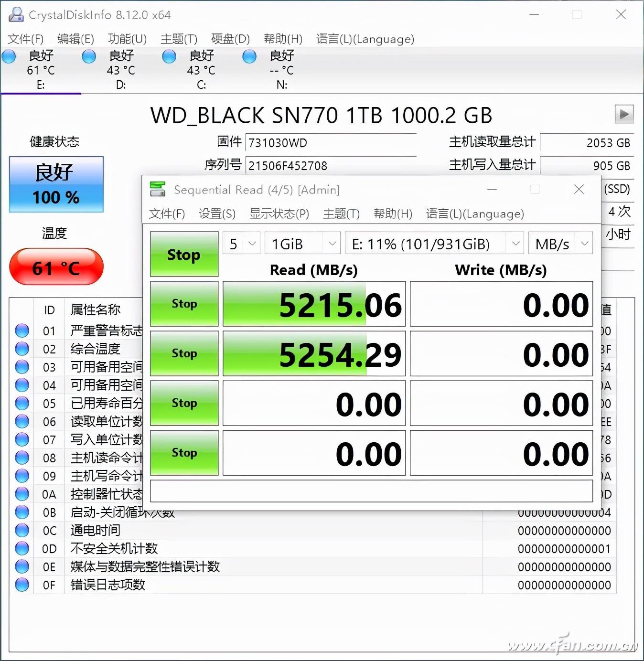Open test count dropdown showing 5
Viewport: 644px width, 661px height.
tap(242, 244)
